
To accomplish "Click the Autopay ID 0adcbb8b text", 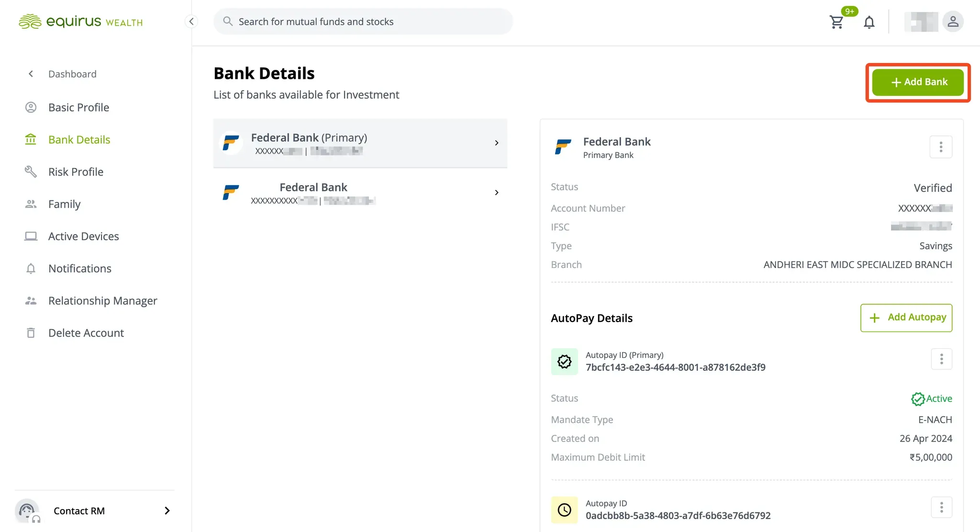I will pyautogui.click(x=678, y=515).
